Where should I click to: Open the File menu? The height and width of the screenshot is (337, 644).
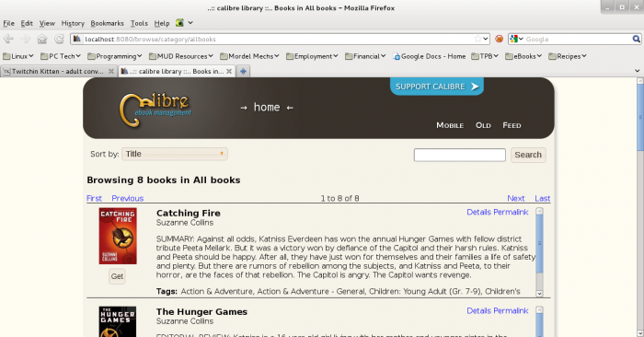[x=8, y=23]
